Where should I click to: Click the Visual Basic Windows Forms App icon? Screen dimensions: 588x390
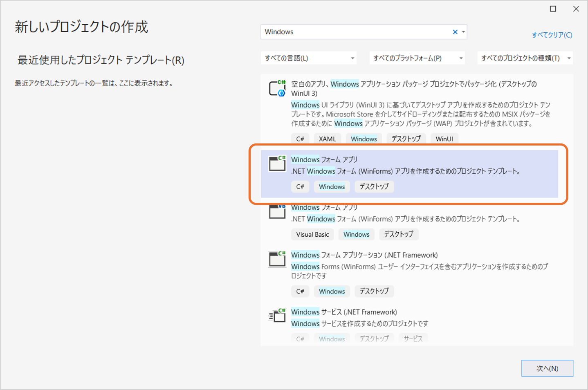(x=277, y=211)
